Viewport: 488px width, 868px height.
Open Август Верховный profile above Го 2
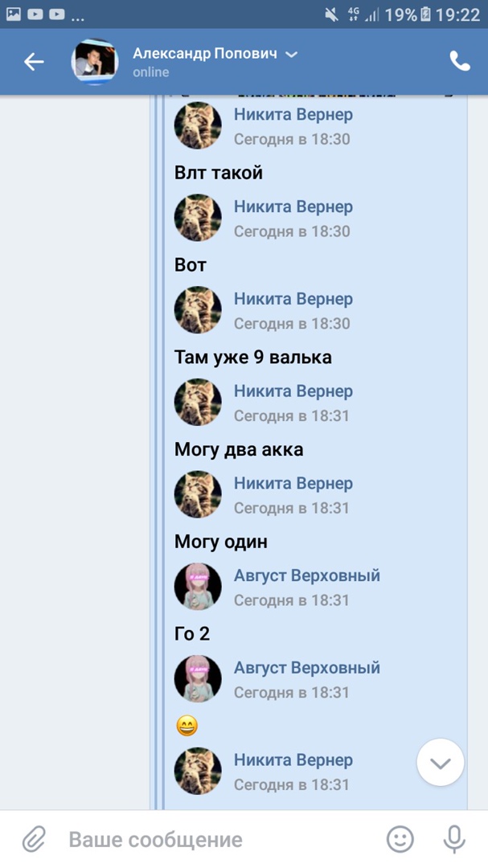pyautogui.click(x=306, y=576)
